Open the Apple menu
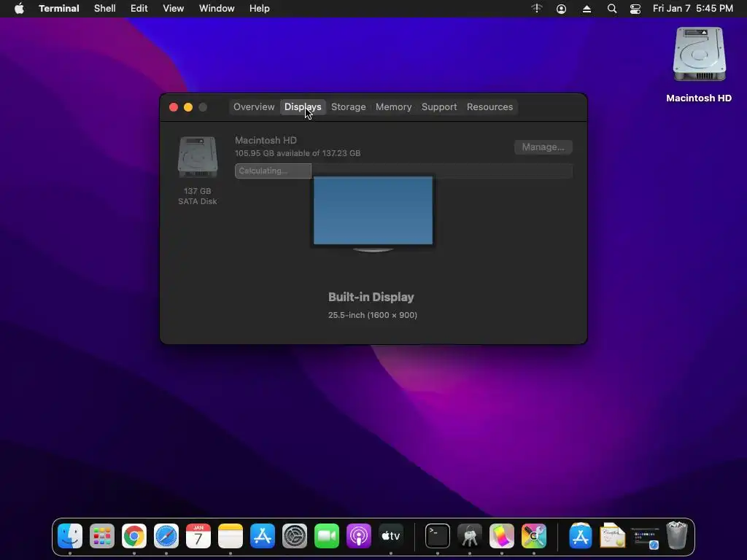The width and height of the screenshot is (747, 560). (x=19, y=9)
